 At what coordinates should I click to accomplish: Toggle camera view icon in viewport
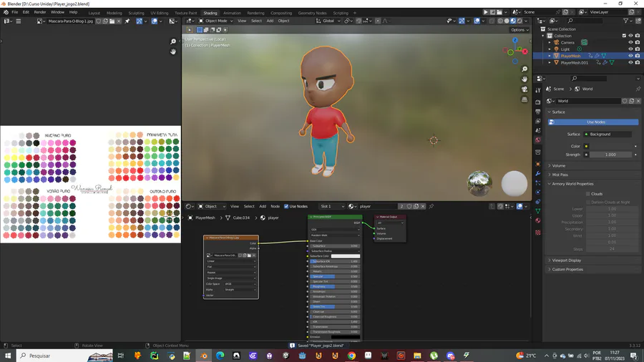point(525,89)
